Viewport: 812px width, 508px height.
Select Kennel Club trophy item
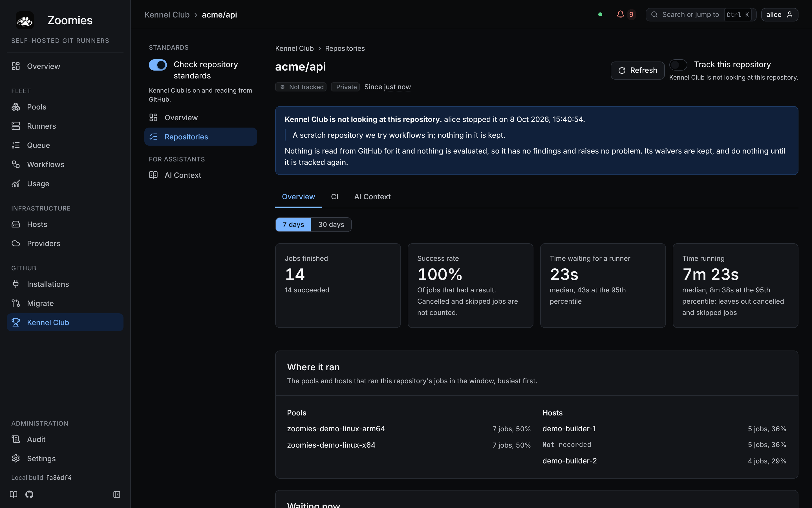pyautogui.click(x=65, y=322)
